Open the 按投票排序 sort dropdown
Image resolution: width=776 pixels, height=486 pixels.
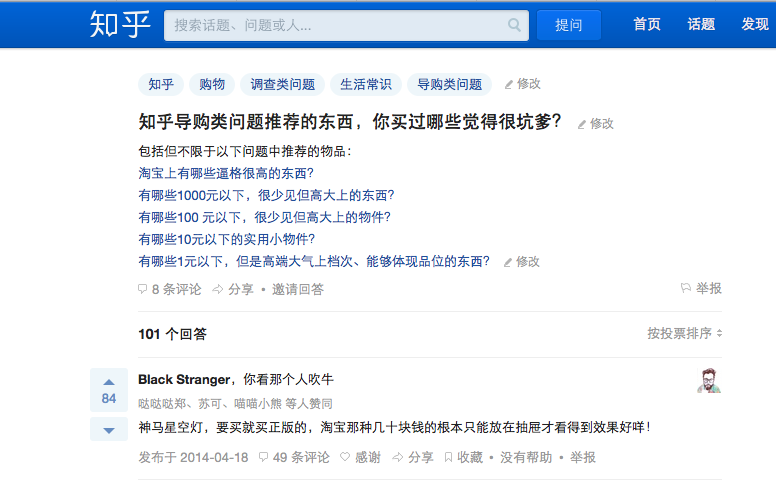point(684,334)
